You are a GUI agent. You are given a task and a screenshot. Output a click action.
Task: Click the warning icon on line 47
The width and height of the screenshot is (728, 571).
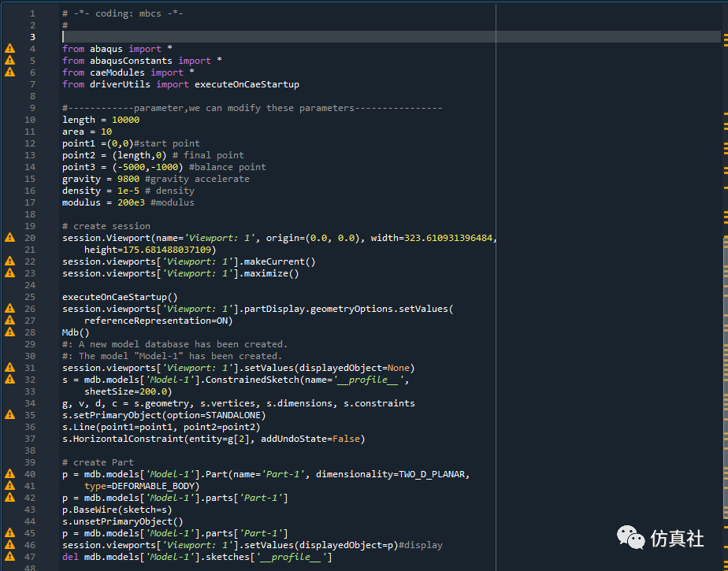tap(9, 557)
